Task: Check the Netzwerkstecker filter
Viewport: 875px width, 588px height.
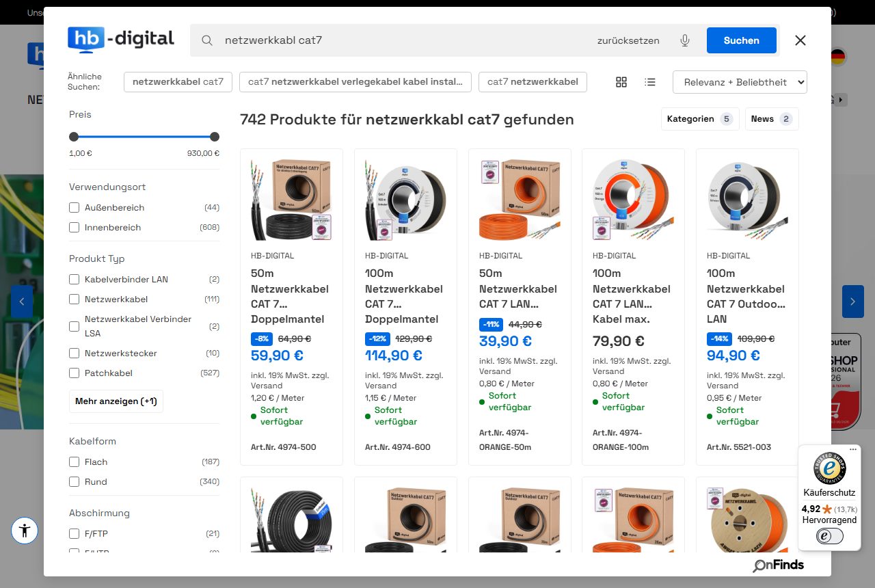Action: pos(75,353)
